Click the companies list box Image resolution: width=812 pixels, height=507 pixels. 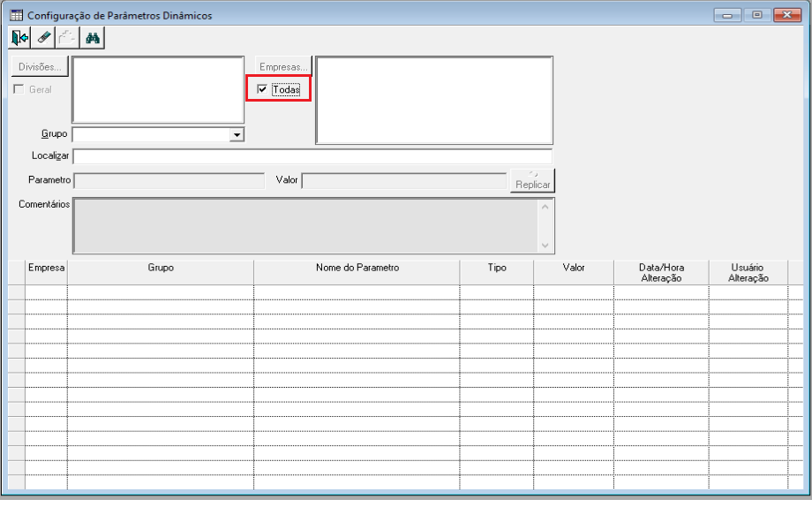[x=434, y=101]
